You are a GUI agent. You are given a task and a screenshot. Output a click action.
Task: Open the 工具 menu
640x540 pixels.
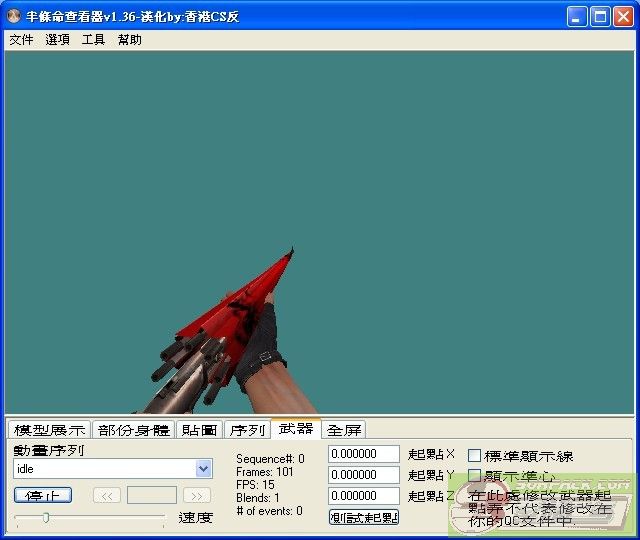[x=93, y=40]
